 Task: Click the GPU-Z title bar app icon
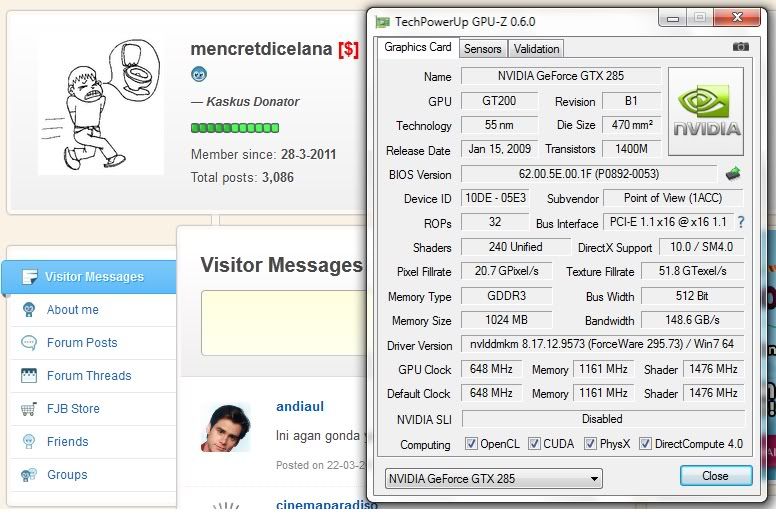tap(382, 22)
